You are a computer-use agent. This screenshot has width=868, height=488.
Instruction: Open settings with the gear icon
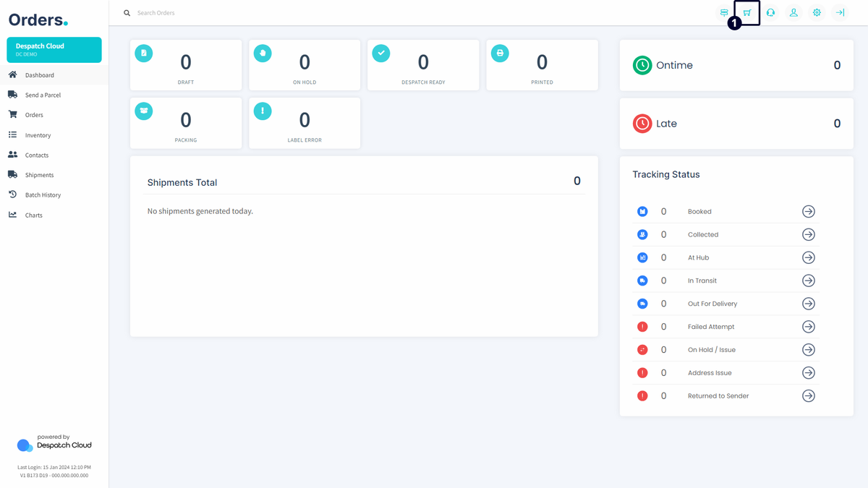[x=817, y=13]
